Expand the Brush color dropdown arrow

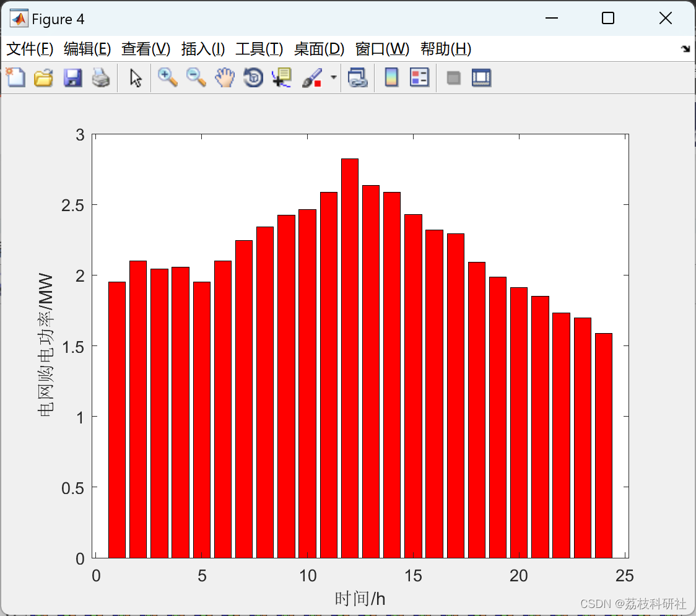pos(333,77)
